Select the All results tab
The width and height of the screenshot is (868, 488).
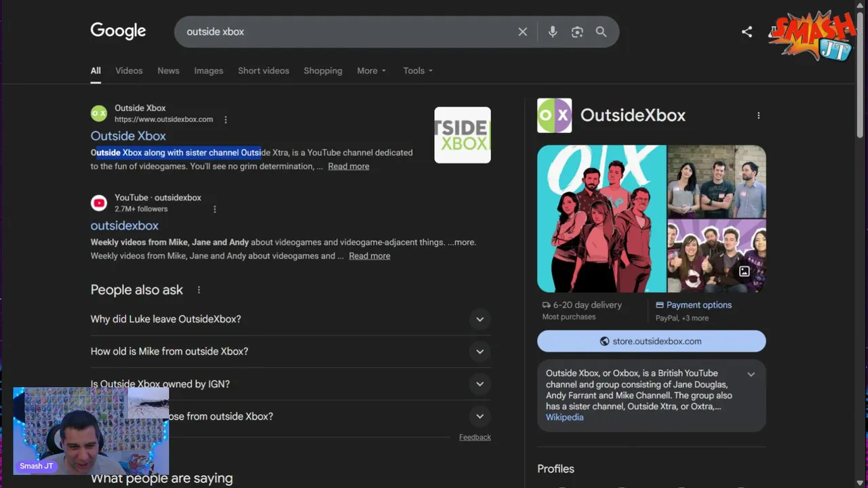[x=96, y=70]
